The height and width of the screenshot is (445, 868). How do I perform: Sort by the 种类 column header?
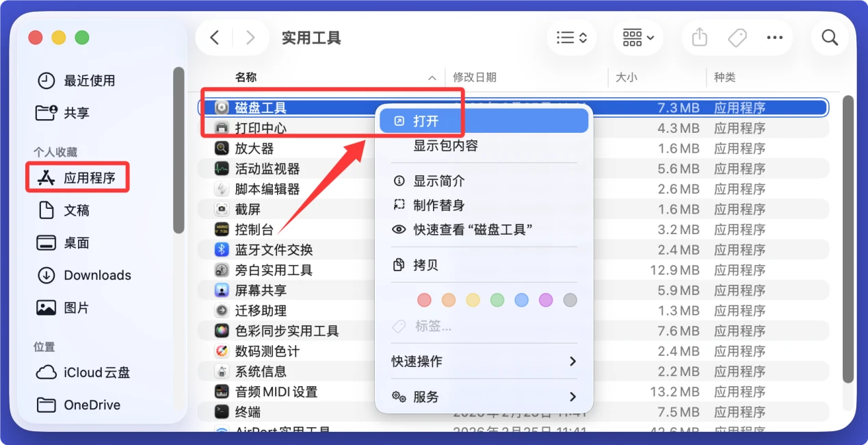click(x=725, y=77)
